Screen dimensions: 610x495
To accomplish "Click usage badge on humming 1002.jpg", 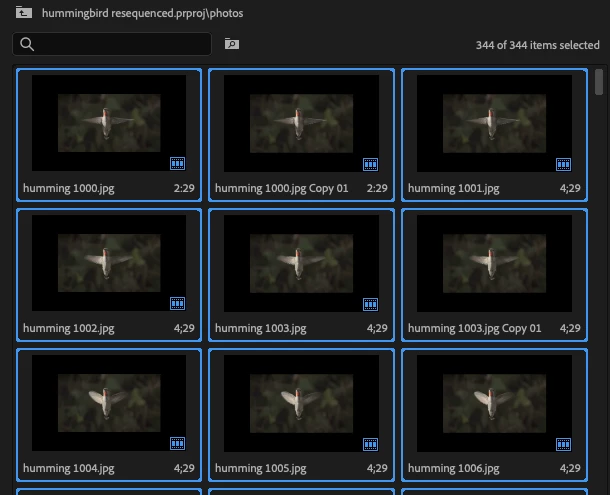I will click(178, 304).
